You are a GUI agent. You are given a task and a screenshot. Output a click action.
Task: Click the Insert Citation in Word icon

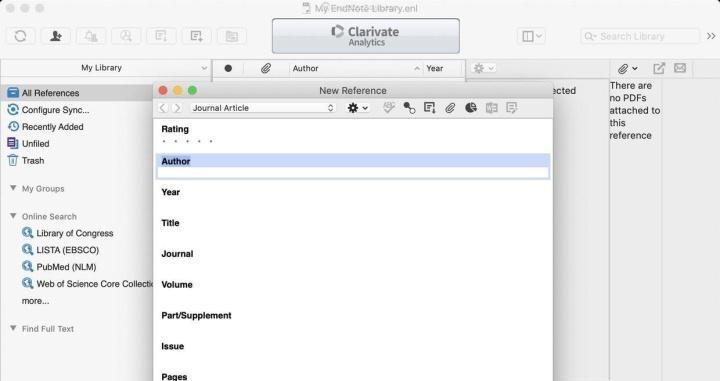coord(491,108)
